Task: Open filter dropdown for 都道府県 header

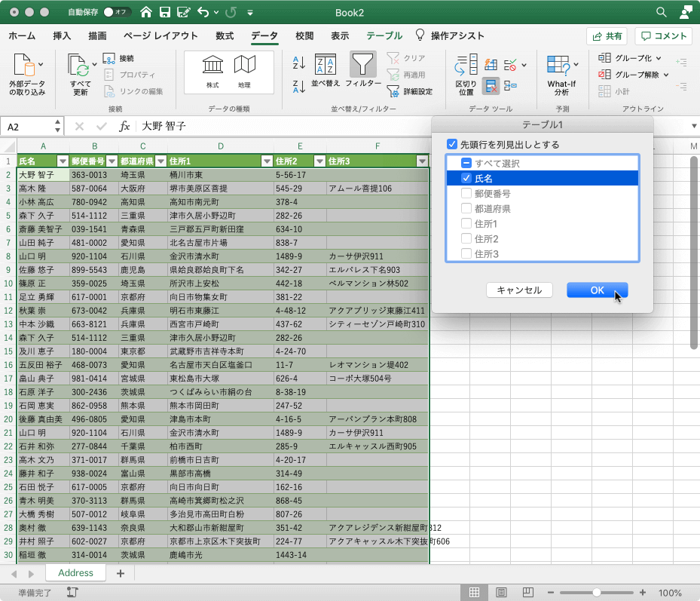Action: [x=160, y=161]
